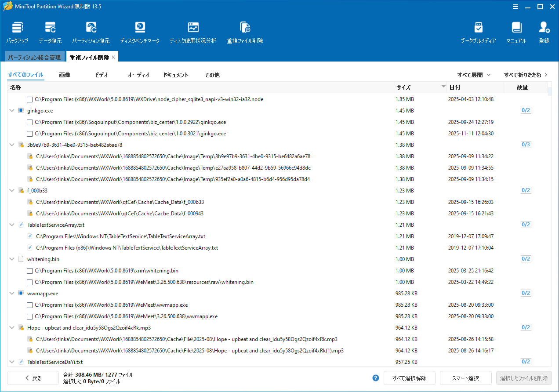Filter by the ビデオ video tab
This screenshot has height=392, width=559.
(x=102, y=75)
